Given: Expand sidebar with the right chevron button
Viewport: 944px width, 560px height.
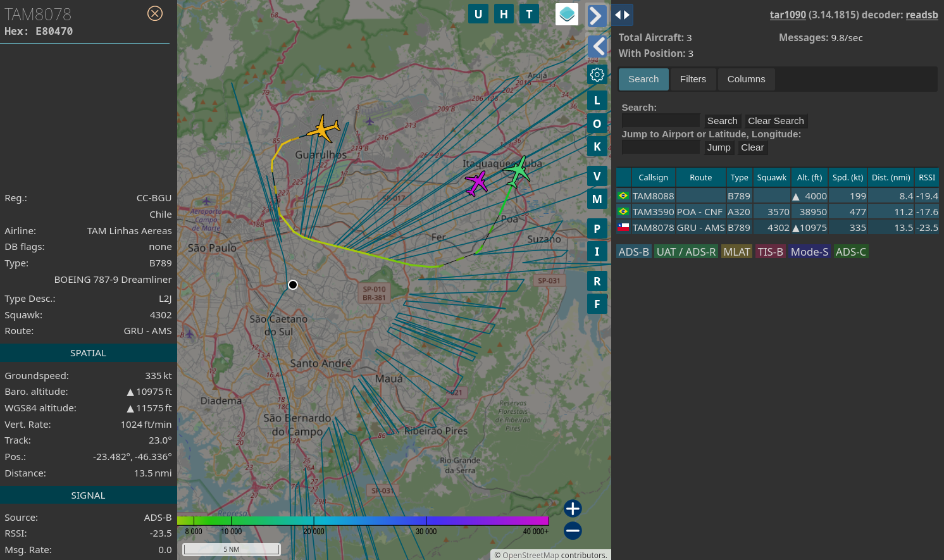Looking at the screenshot, I should point(597,15).
